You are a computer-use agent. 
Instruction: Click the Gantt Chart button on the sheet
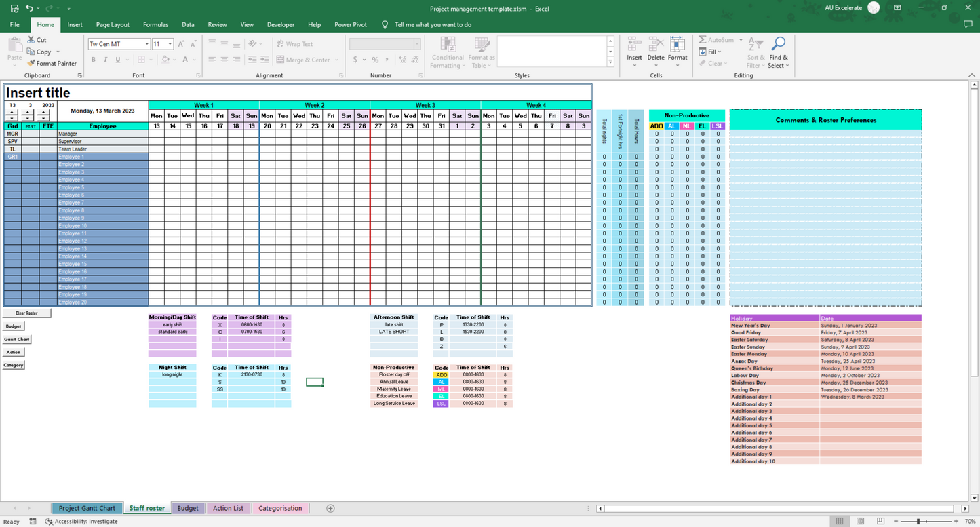pos(17,339)
